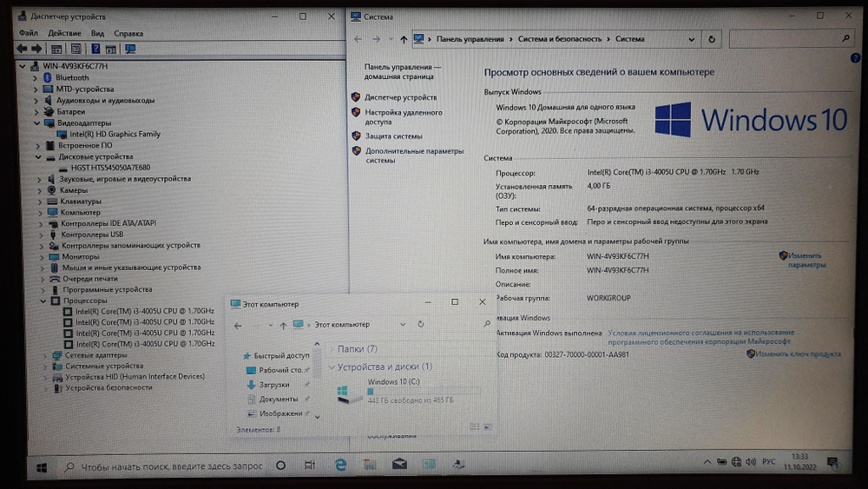Expand the MTD-устройства node
Viewport: 868px width, 489px height.
tap(36, 89)
